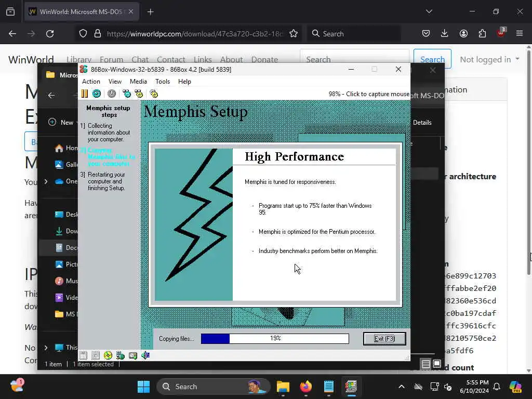Send Ctrl+Alt+Del to the emulator
Screen dimensions: 532x399
tap(127, 94)
